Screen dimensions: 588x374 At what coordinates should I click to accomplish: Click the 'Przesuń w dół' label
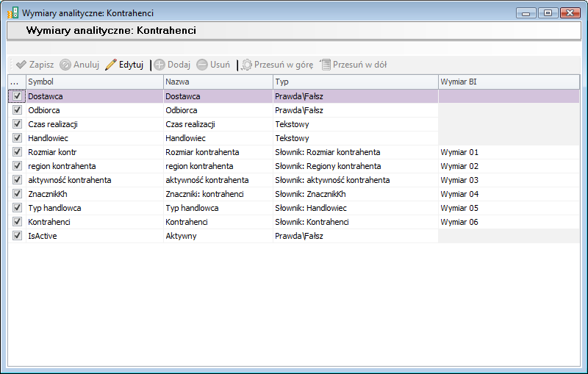(x=359, y=65)
